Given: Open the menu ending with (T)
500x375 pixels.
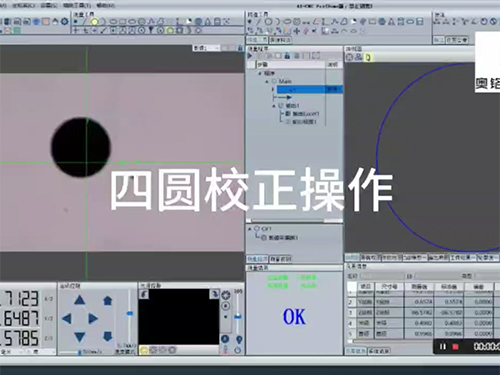Looking at the screenshot, I should pos(77,5).
